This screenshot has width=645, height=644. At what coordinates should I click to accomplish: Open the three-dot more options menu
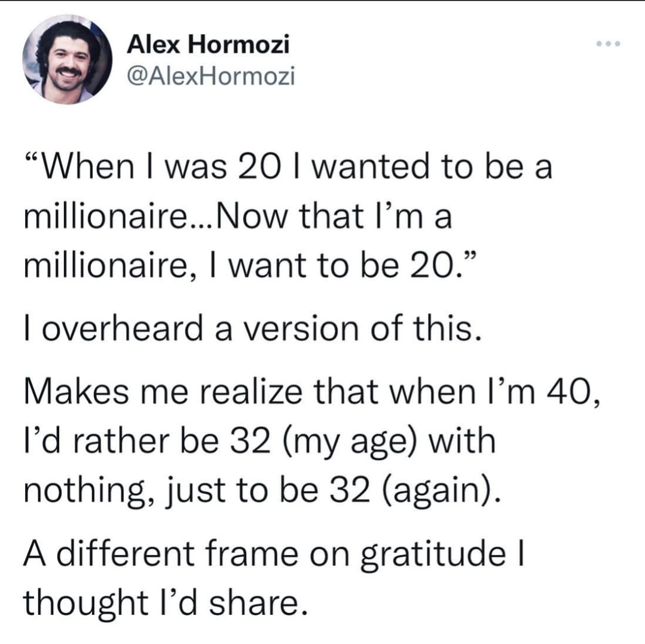coord(608,44)
